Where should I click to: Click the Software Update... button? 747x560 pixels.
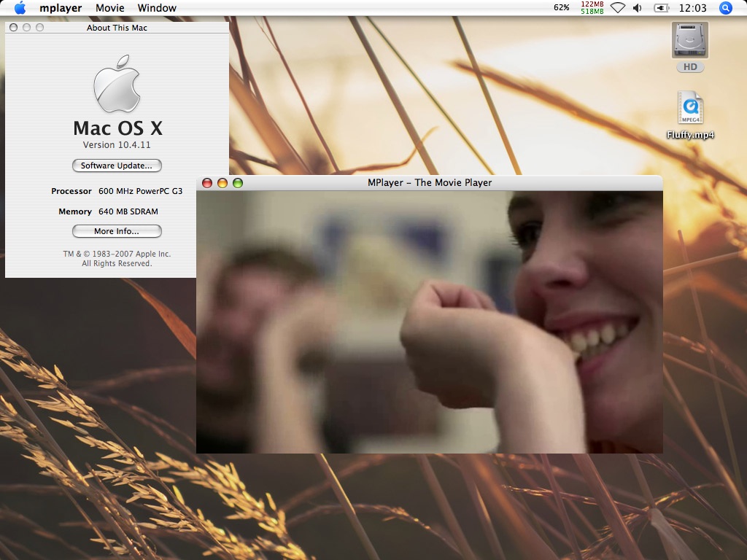click(117, 166)
